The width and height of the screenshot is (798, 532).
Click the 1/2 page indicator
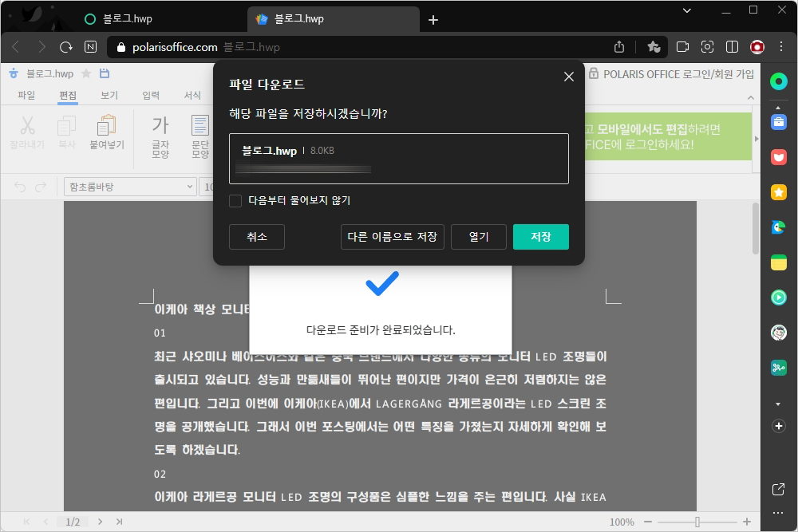point(73,522)
